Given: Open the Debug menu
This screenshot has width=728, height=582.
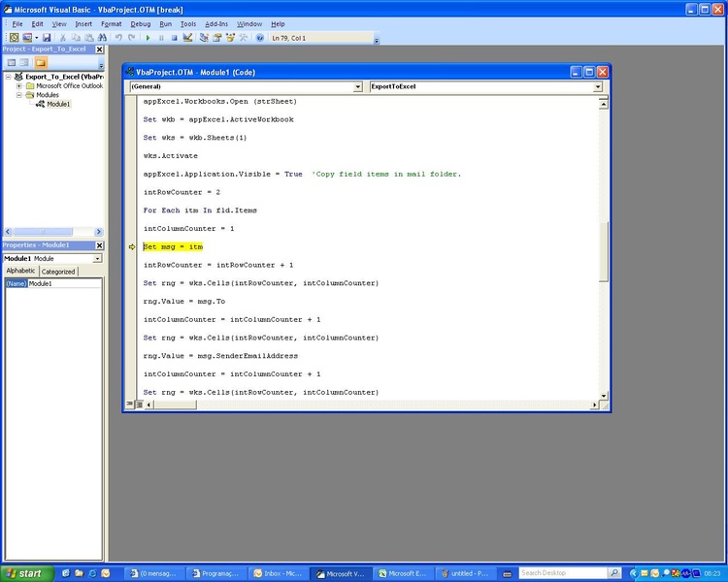Looking at the screenshot, I should click(140, 23).
